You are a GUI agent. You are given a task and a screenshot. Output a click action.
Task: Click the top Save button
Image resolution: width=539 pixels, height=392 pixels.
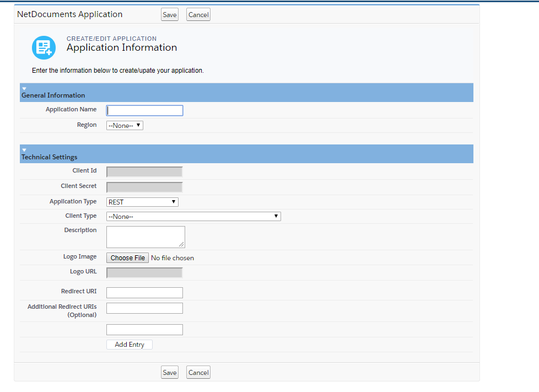click(x=169, y=15)
